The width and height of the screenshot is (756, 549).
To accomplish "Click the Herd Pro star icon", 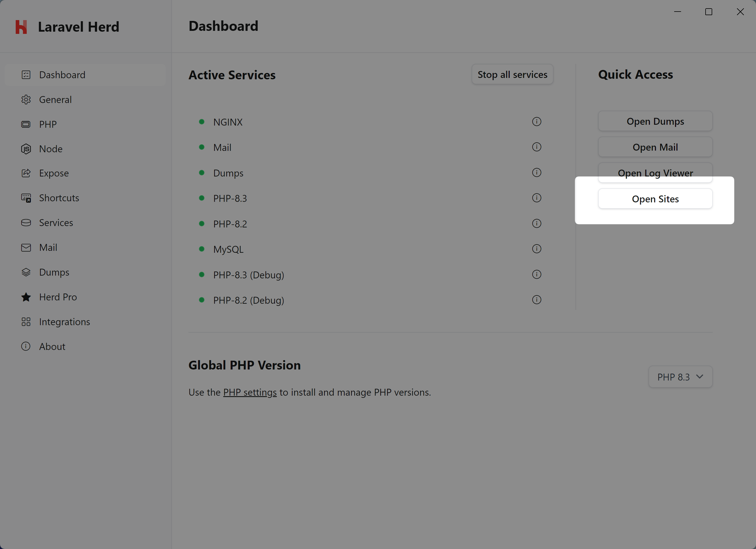I will click(26, 297).
